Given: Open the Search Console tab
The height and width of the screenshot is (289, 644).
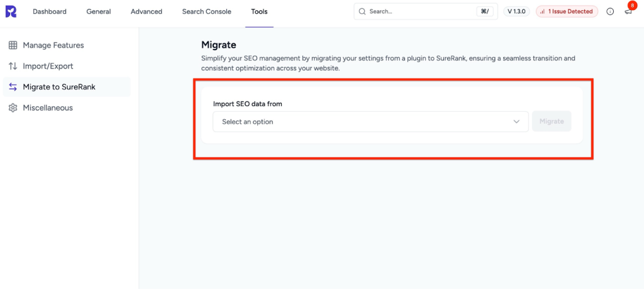Looking at the screenshot, I should (x=206, y=11).
